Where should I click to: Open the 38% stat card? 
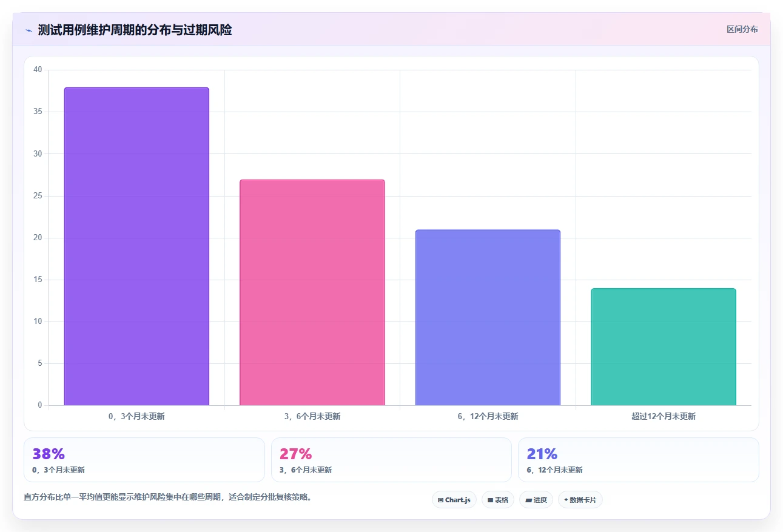click(144, 460)
